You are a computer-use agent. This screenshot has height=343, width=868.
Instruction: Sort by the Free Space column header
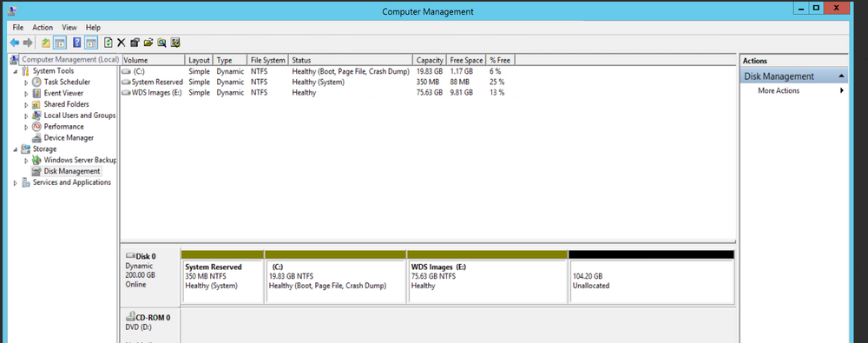pos(466,60)
